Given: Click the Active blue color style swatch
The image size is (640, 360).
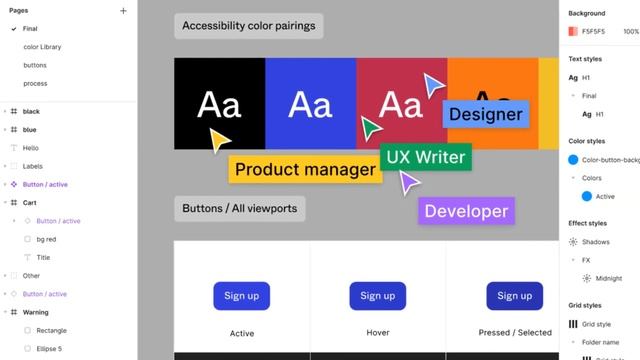Looking at the screenshot, I should click(x=587, y=196).
